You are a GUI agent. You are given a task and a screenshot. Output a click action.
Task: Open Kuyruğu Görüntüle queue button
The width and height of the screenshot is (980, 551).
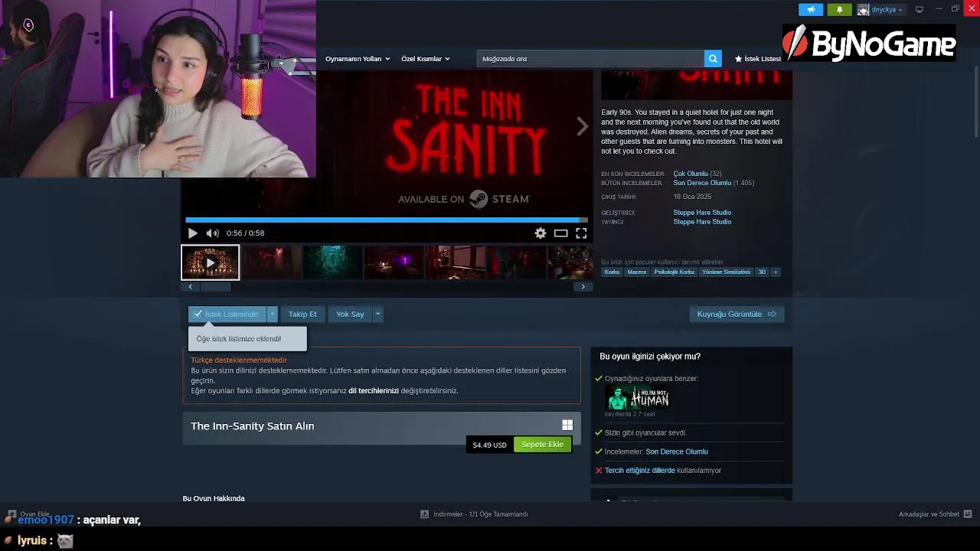(x=737, y=315)
